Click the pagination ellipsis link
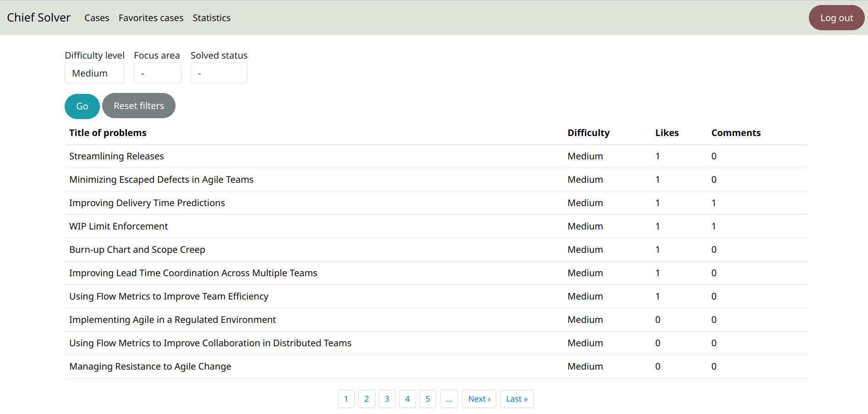 pos(449,399)
